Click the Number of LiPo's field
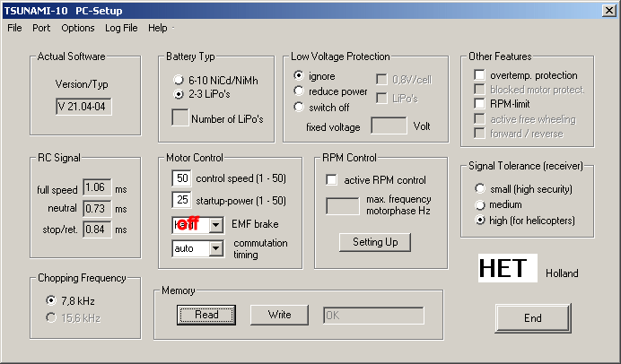The height and width of the screenshot is (364, 621). (180, 118)
